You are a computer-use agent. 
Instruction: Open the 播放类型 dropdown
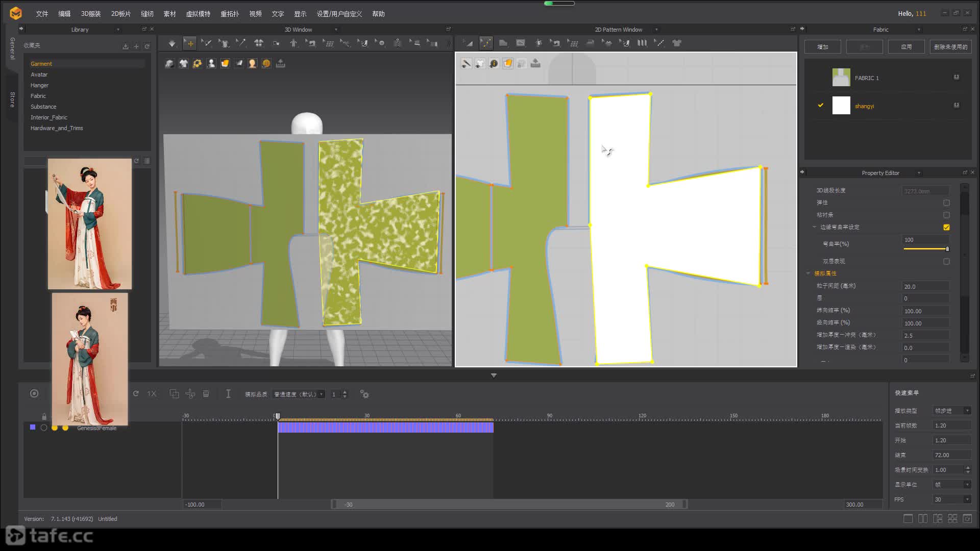click(x=952, y=411)
